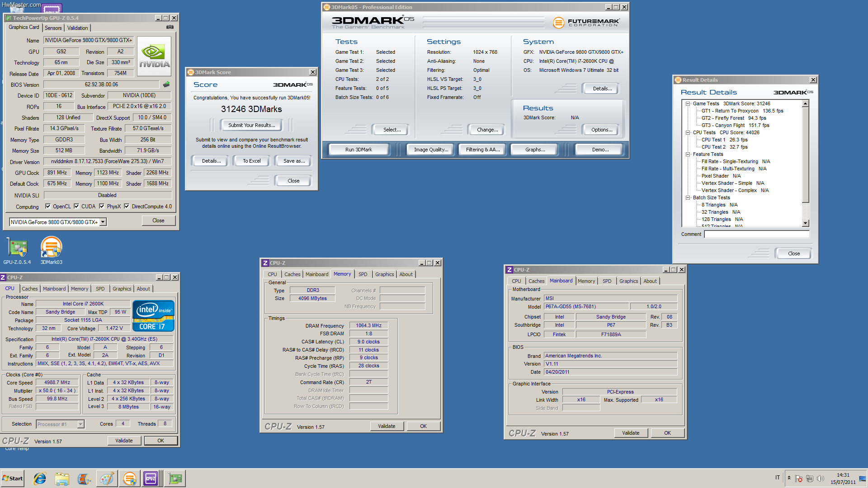Screen dimensions: 868x488
Task: Open the GPU selection dropdown in GPU-Z
Action: (103, 222)
